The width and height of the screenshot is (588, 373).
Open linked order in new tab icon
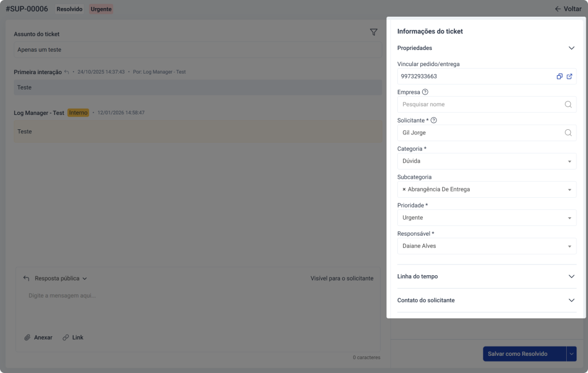(x=570, y=76)
